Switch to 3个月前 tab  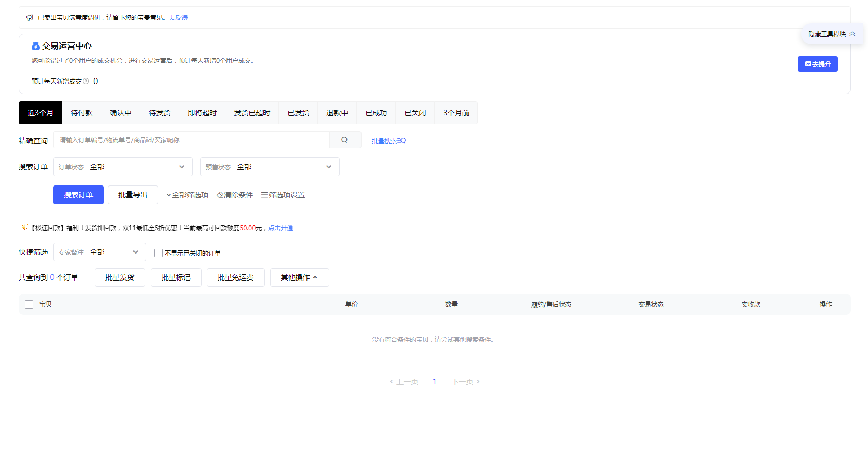click(456, 113)
